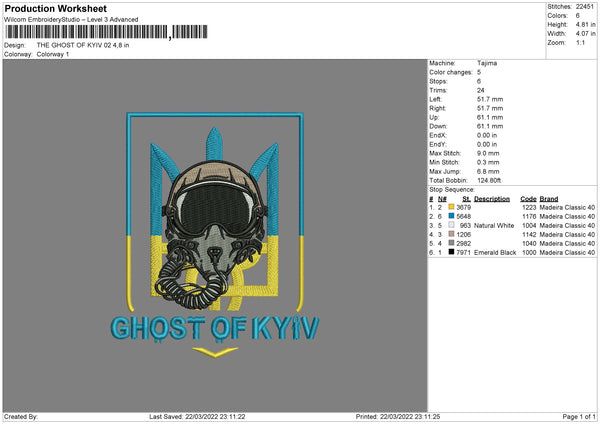Click the Zoom value 1:1
600x424 pixels.
tap(580, 43)
